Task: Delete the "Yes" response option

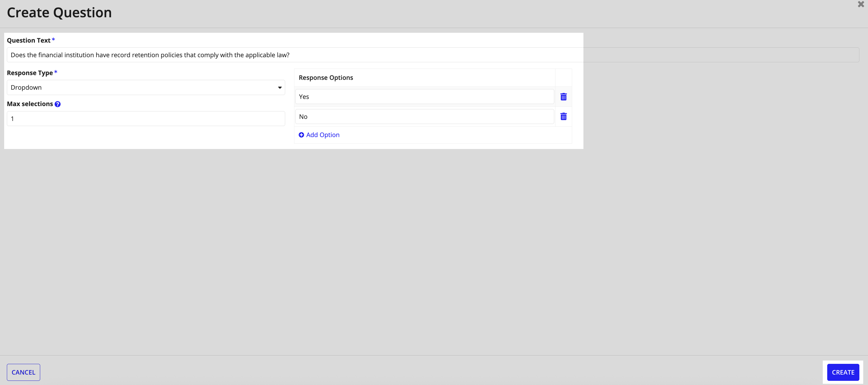Action: tap(563, 97)
